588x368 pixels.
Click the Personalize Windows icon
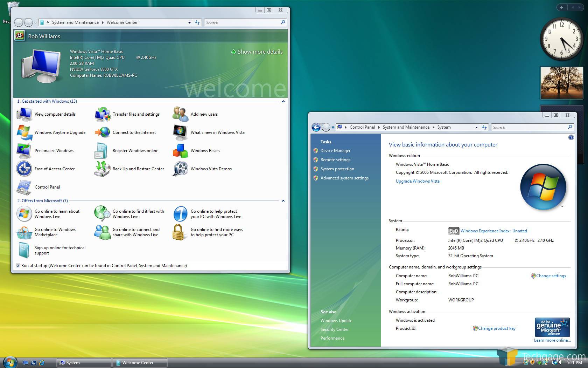[x=24, y=151]
